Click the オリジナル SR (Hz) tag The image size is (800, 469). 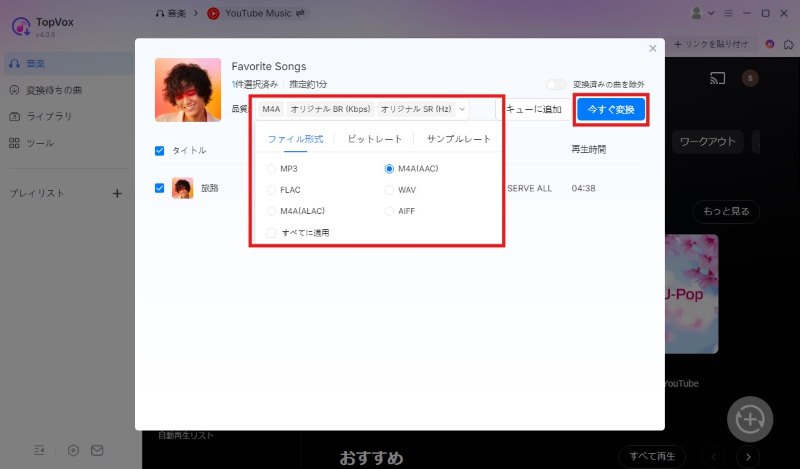pos(416,109)
